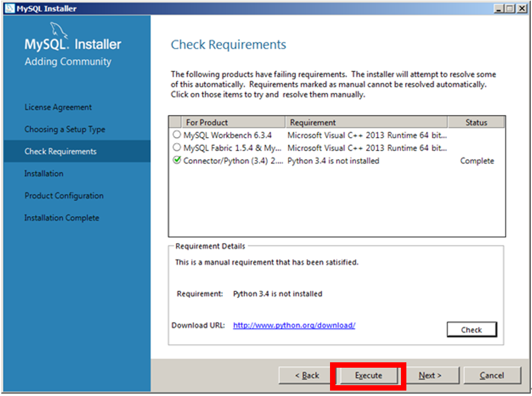This screenshot has height=396, width=532.
Task: Cancel the installer
Action: (x=492, y=375)
